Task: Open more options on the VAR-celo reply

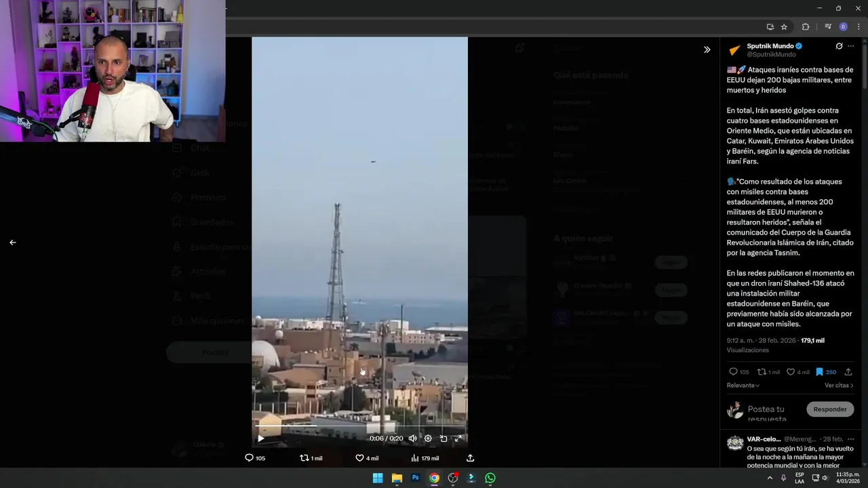Action: (x=851, y=439)
